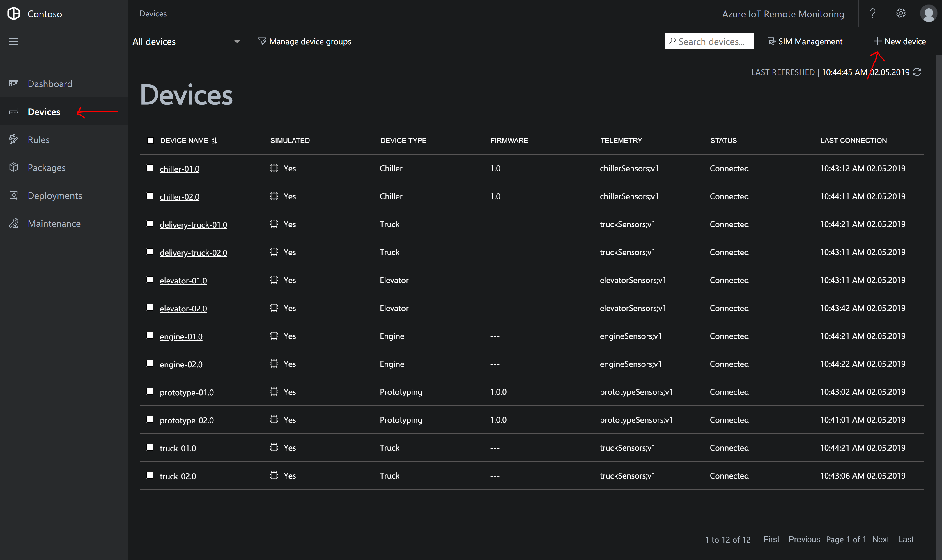
Task: Click simulated chip icon in engine-01.0 row
Action: [274, 336]
